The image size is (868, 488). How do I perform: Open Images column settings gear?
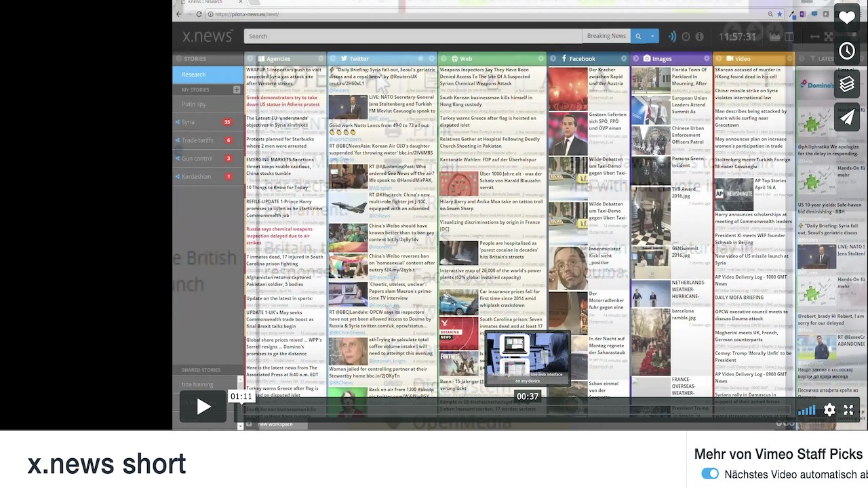click(707, 59)
